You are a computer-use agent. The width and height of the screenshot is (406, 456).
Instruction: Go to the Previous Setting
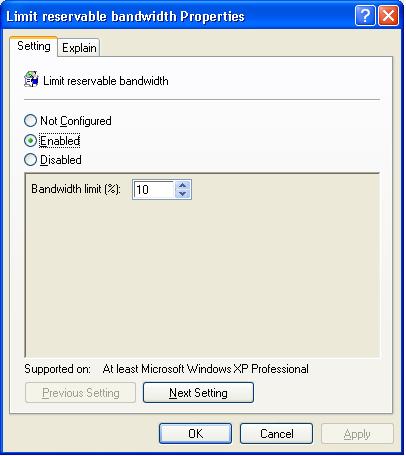pyautogui.click(x=80, y=393)
